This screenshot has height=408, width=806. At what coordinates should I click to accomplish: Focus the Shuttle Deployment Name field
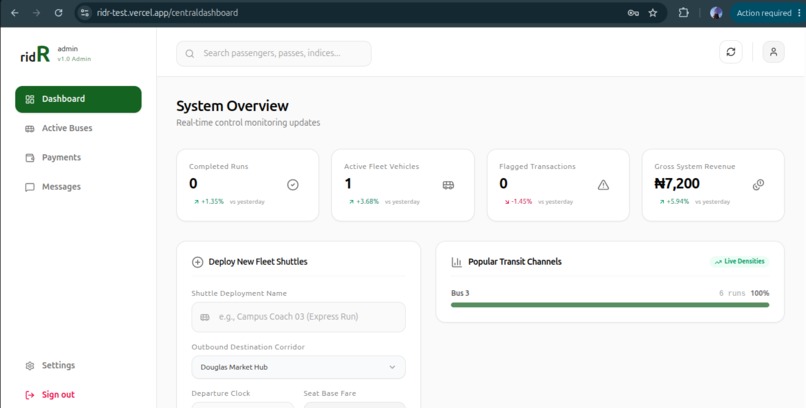coord(298,317)
